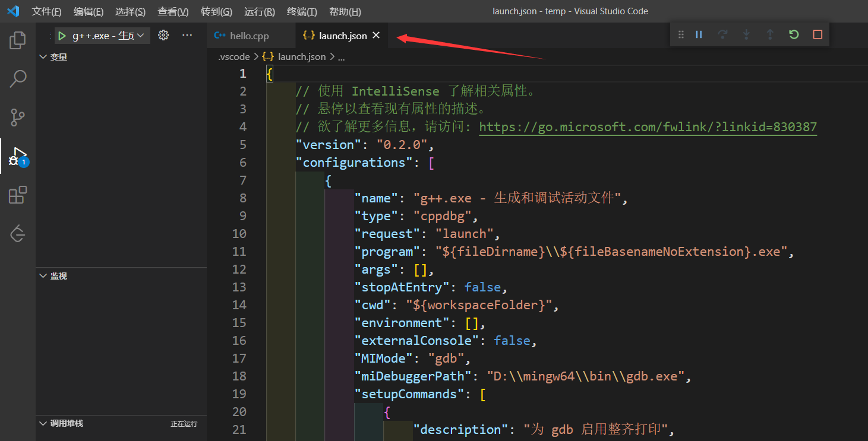Click the "launch" request value
868x441 pixels.
click(464, 234)
